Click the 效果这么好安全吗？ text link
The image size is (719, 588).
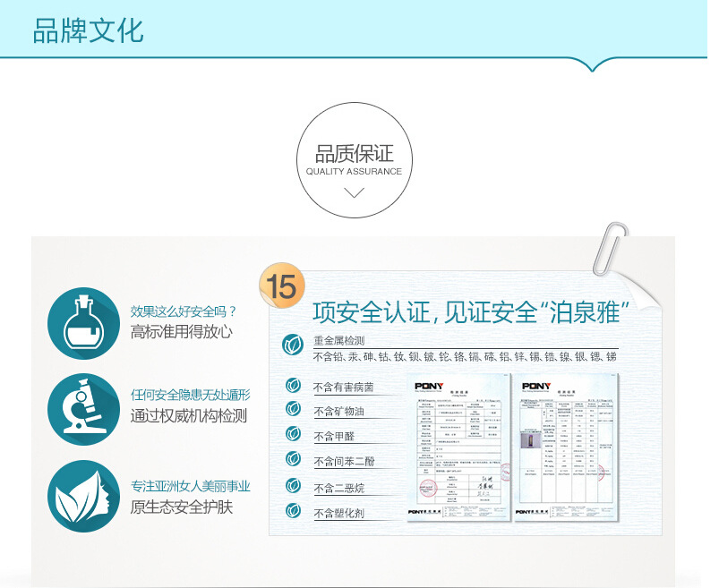[184, 311]
